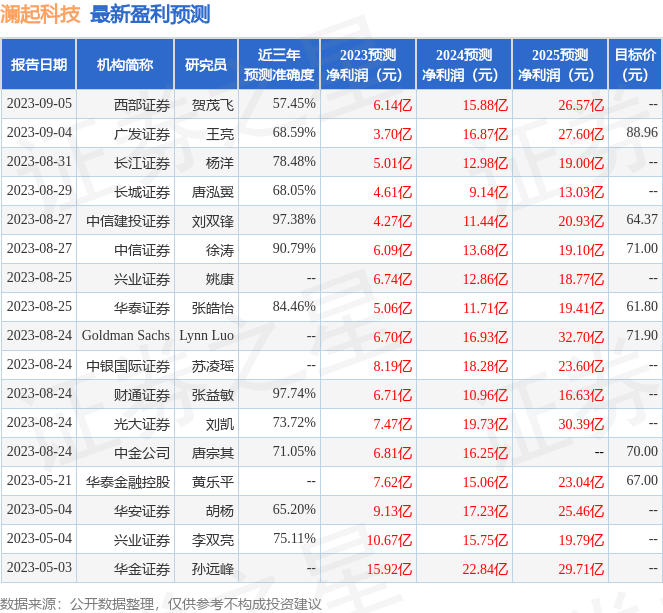Click 2024 forecast 9.14亿
This screenshot has height=613, width=663.
coord(488,192)
